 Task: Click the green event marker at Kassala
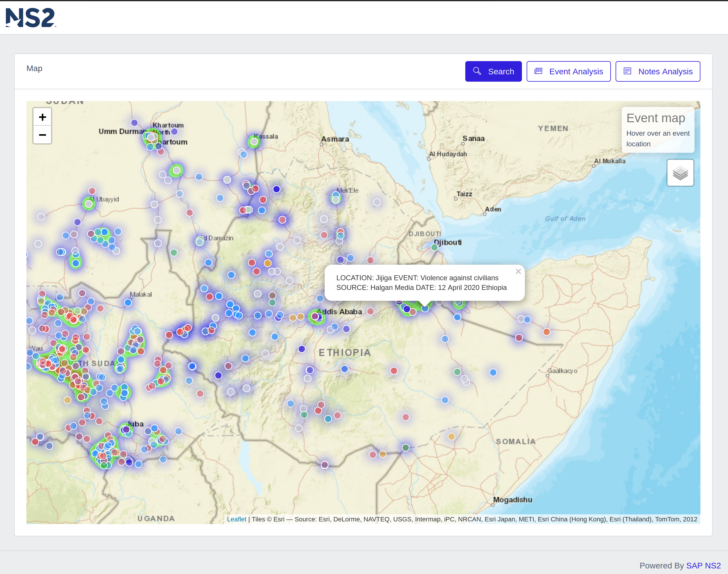254,142
